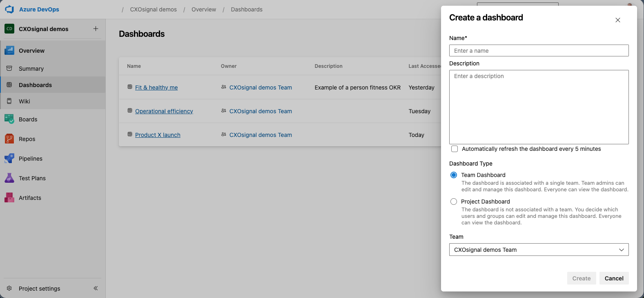The image size is (644, 298).
Task: Select the Team Dashboard radio option
Action: pyautogui.click(x=454, y=175)
